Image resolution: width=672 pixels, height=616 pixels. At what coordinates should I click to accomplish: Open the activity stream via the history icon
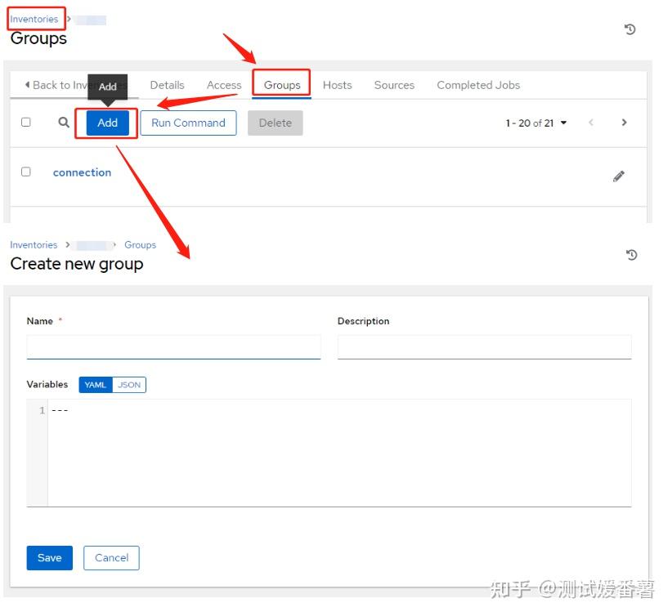(x=629, y=29)
